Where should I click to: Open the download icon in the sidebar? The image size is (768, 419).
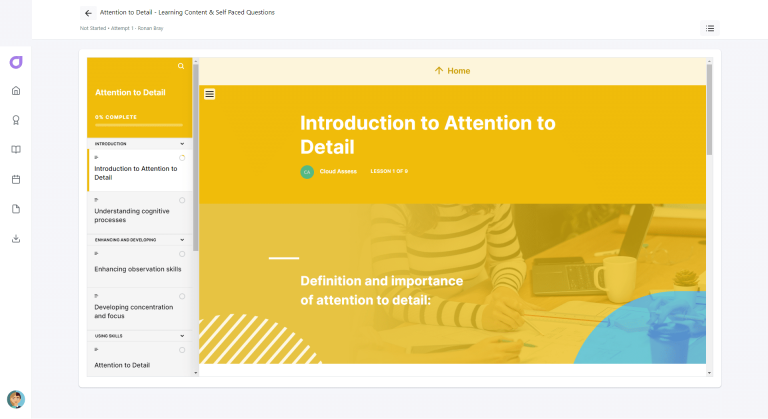16,239
